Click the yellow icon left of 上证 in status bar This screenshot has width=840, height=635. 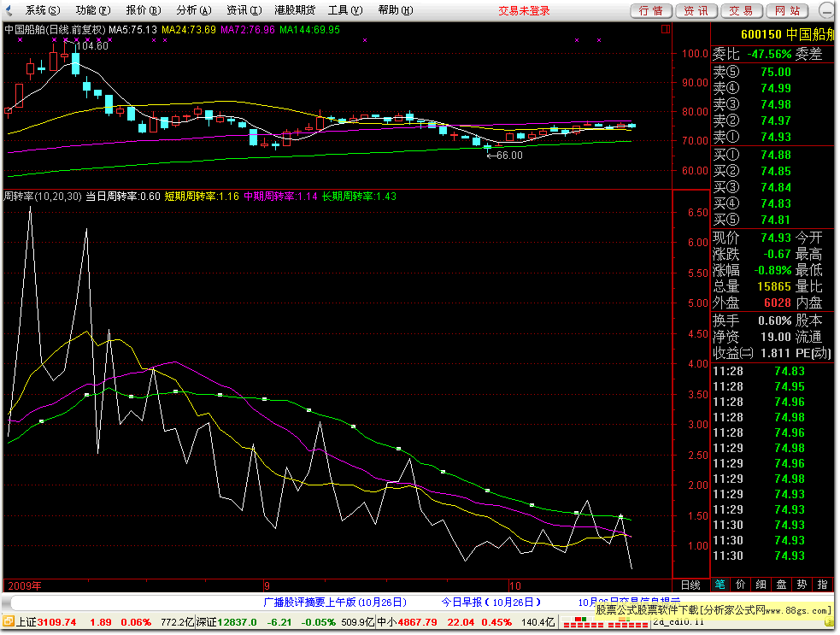(9, 621)
